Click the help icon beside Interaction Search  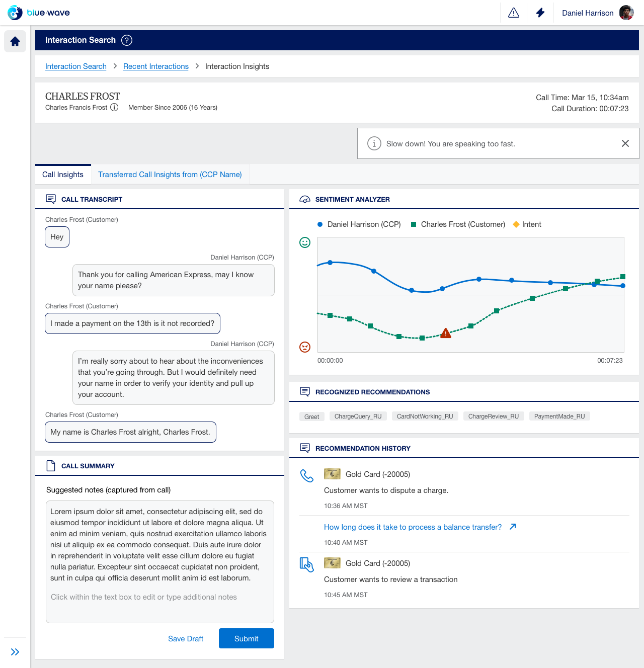tap(127, 40)
